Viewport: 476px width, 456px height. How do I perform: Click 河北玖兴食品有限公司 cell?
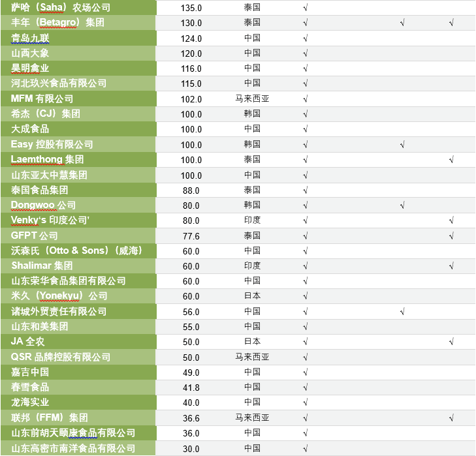[x=78, y=84]
